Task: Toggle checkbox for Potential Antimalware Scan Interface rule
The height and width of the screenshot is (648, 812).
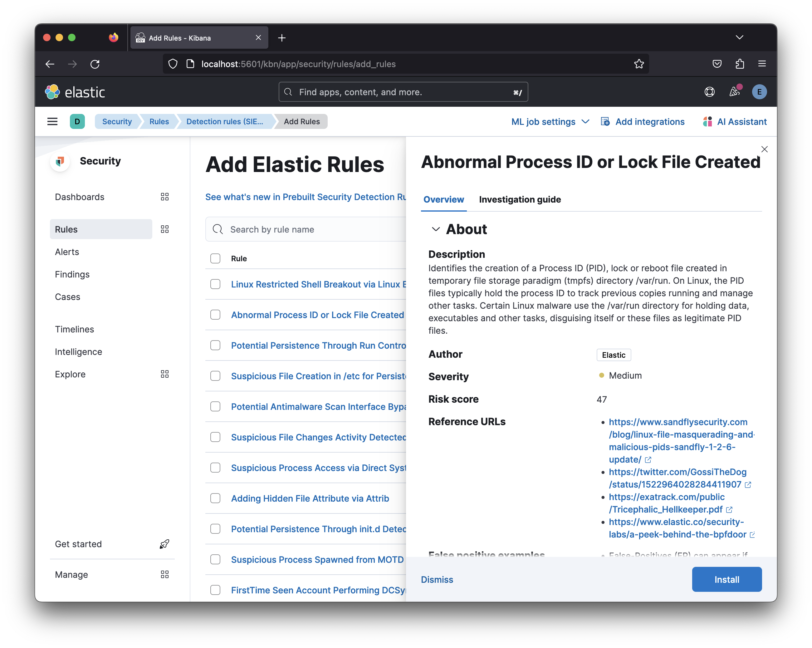Action: (216, 407)
